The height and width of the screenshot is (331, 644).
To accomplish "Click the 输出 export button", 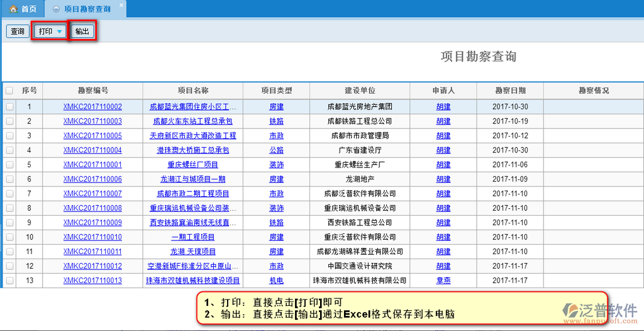I will (x=82, y=31).
